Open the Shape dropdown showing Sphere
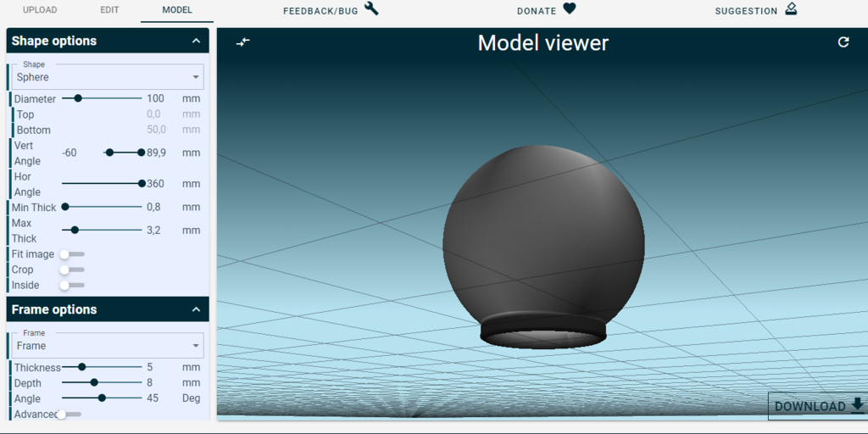Screen dimensions: 868x434 [108, 77]
